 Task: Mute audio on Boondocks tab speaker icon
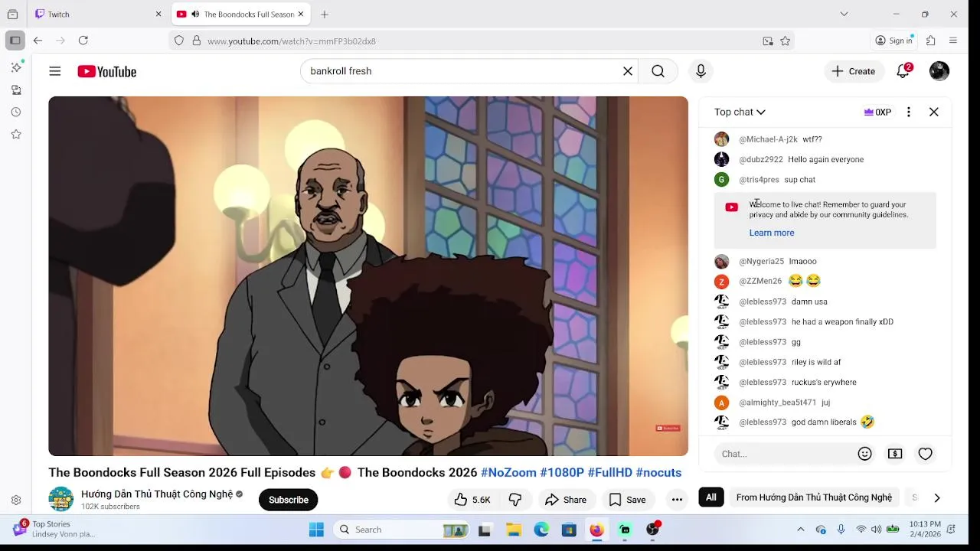pyautogui.click(x=195, y=14)
